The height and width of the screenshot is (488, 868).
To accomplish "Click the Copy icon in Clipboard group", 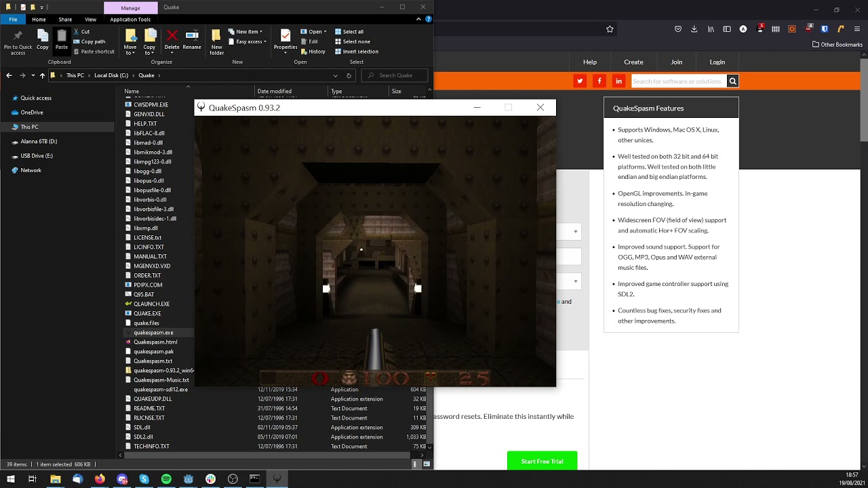I will pos(43,39).
